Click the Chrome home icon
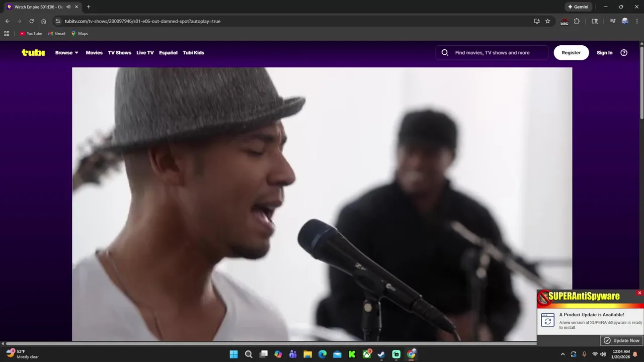This screenshot has width=644, height=362. (x=43, y=21)
